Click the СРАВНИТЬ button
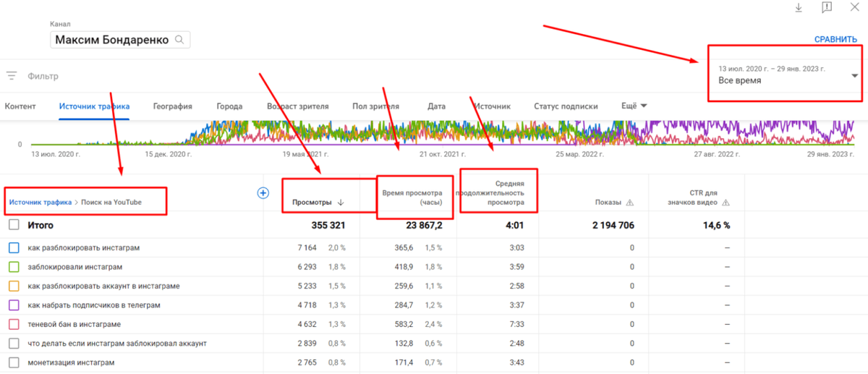Image resolution: width=868 pixels, height=374 pixels. point(835,40)
